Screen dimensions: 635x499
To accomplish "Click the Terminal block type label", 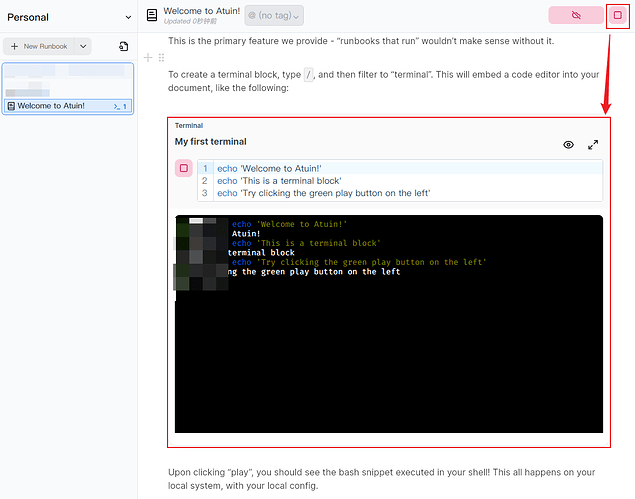I will tap(189, 126).
